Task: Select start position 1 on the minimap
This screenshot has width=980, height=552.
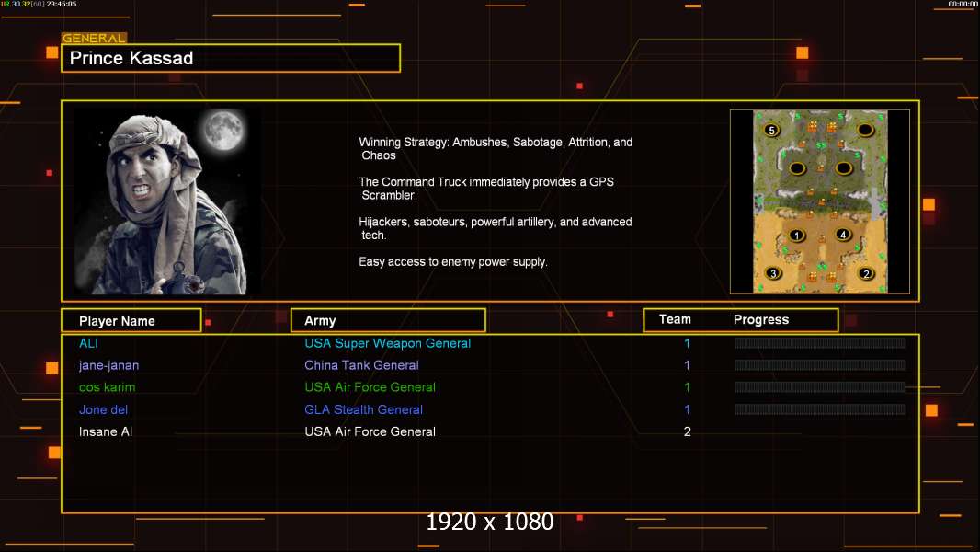Action: (x=796, y=236)
